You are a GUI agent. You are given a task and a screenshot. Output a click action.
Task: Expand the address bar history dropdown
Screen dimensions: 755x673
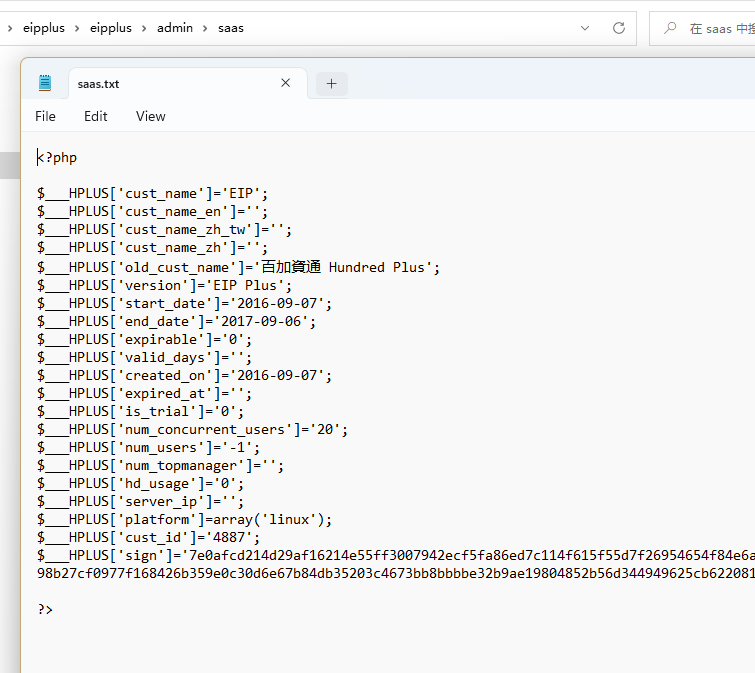pyautogui.click(x=585, y=28)
